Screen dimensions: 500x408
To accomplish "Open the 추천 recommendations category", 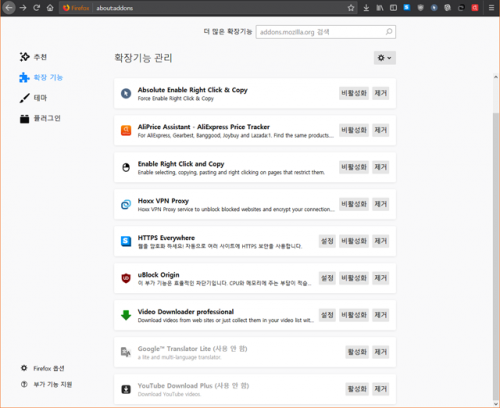I will tap(33, 57).
